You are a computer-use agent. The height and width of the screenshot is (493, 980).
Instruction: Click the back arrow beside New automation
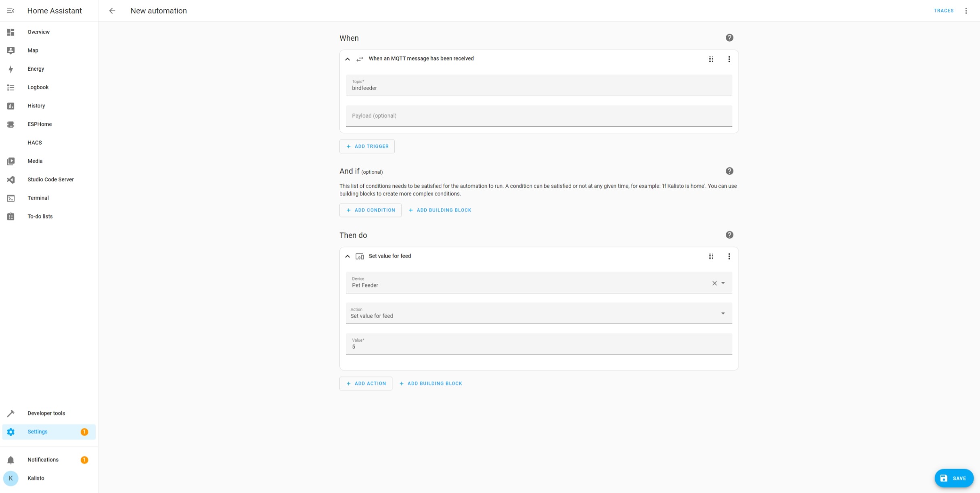coord(112,11)
